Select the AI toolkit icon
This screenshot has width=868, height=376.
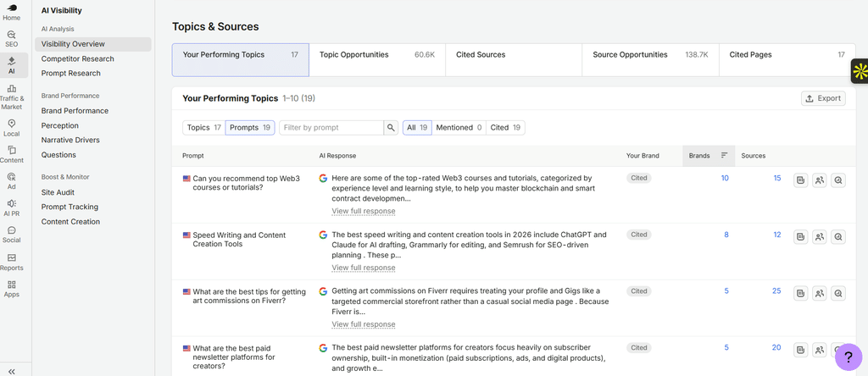pos(12,65)
